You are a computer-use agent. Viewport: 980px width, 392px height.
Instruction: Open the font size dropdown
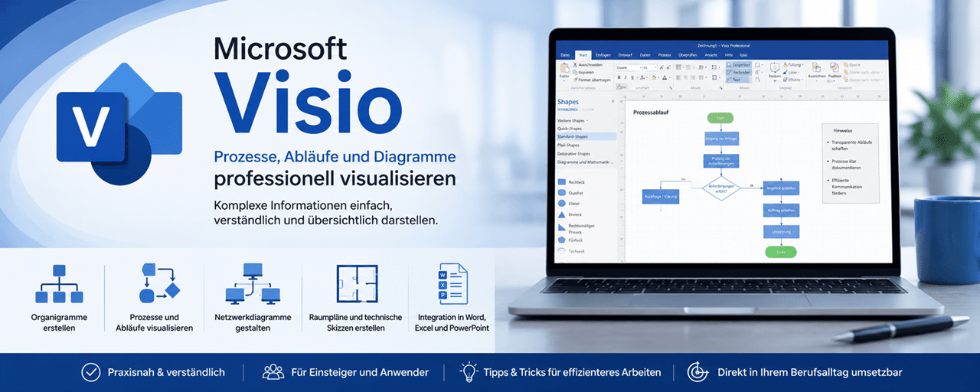point(649,67)
